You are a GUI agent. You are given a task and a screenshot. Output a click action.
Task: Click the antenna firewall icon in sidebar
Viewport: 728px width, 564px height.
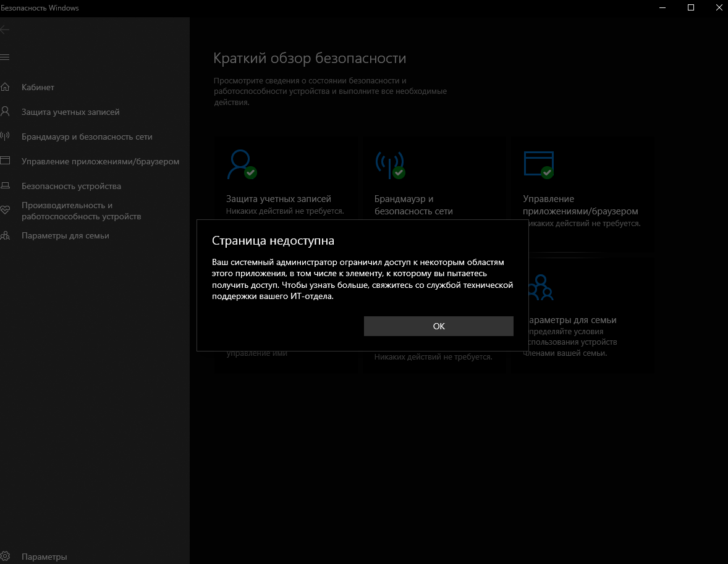point(5,136)
